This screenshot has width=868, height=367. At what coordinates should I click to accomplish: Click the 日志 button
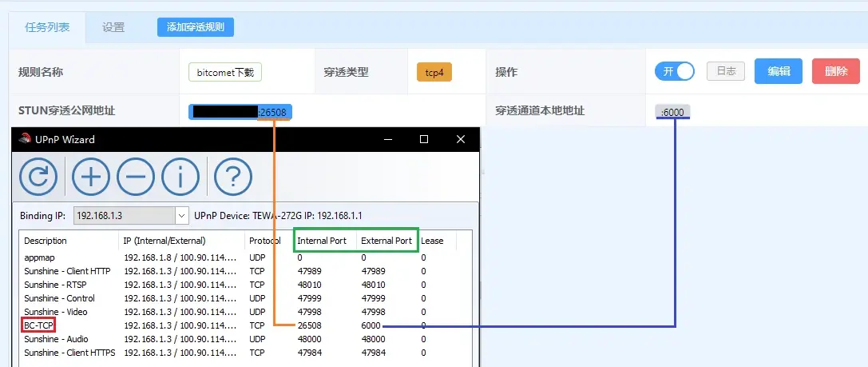726,71
